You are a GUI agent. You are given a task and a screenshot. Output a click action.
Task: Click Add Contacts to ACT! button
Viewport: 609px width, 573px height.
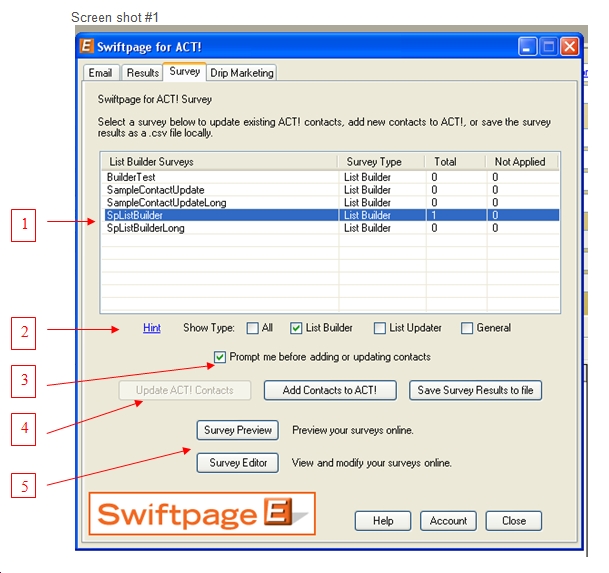coord(330,390)
